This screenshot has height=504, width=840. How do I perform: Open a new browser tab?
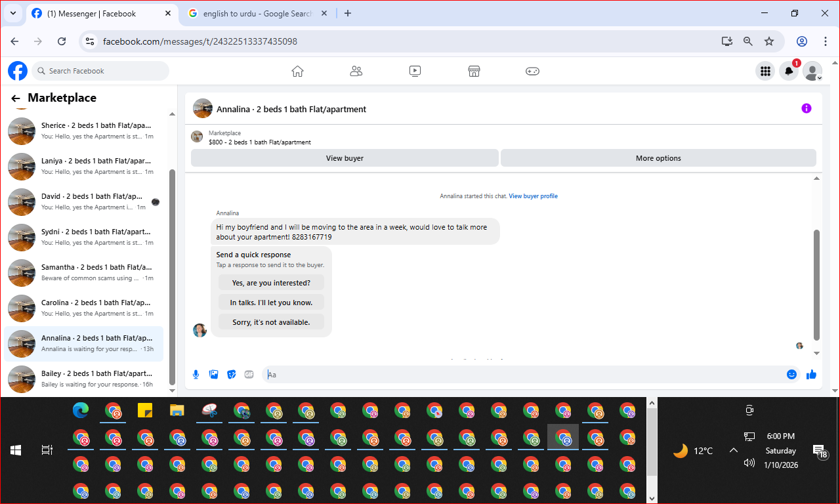coord(348,13)
